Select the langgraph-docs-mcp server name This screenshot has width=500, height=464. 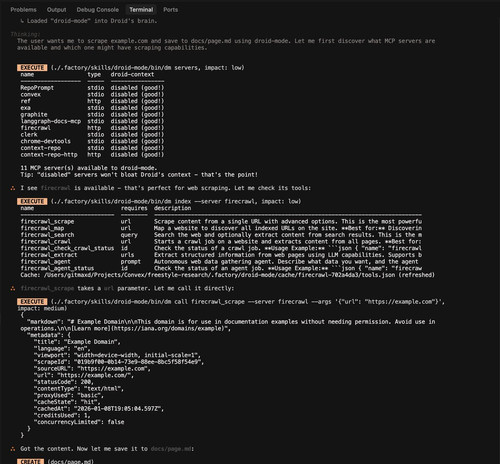pos(50,121)
